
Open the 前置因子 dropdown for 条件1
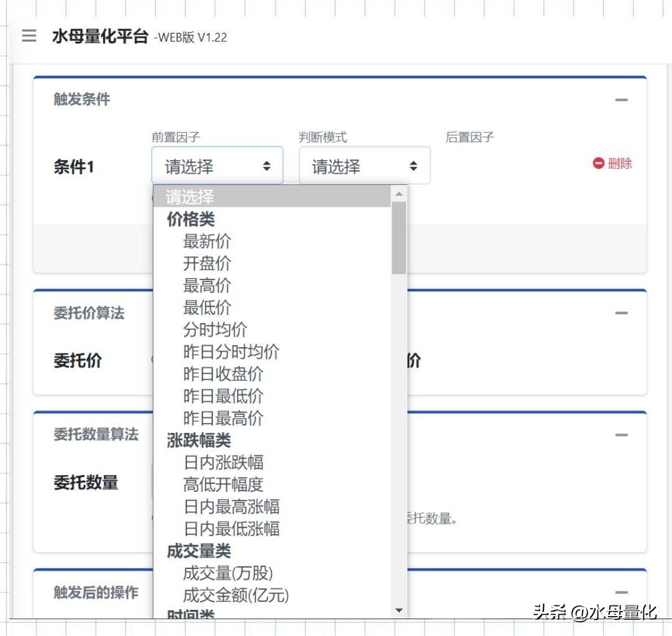(x=217, y=165)
